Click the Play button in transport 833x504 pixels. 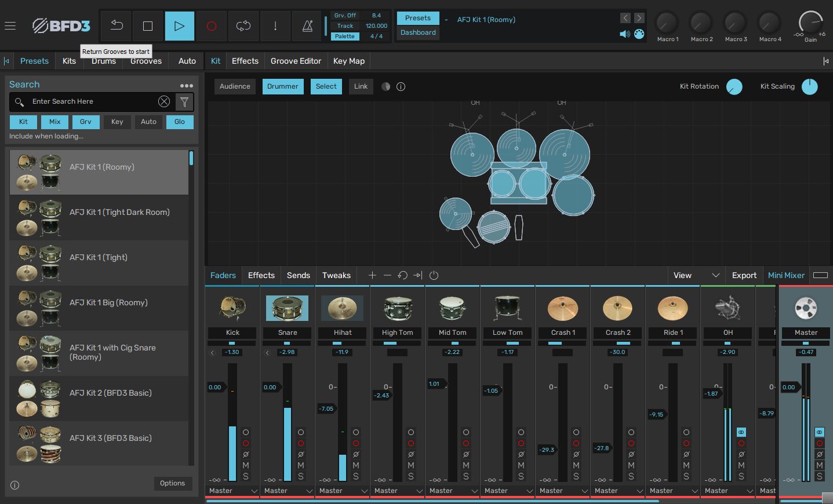pos(179,25)
